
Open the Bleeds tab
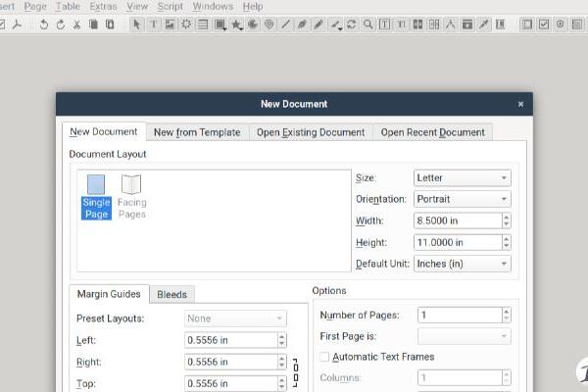click(172, 294)
